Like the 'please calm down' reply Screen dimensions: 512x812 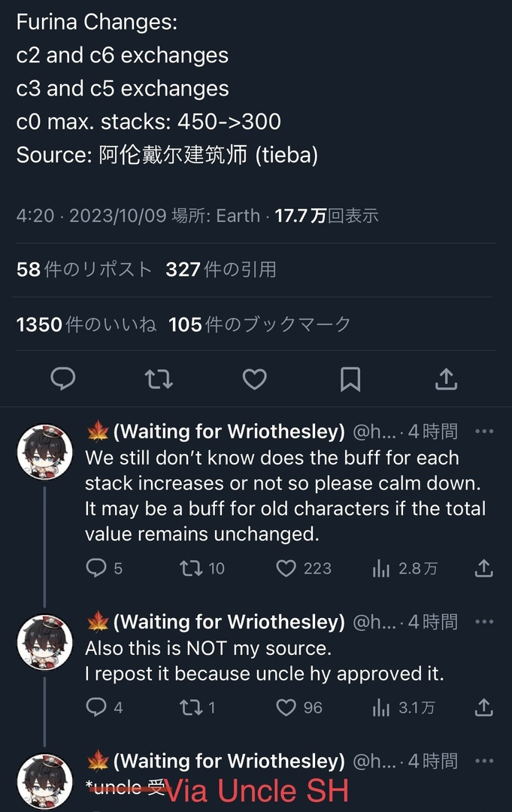pyautogui.click(x=286, y=568)
